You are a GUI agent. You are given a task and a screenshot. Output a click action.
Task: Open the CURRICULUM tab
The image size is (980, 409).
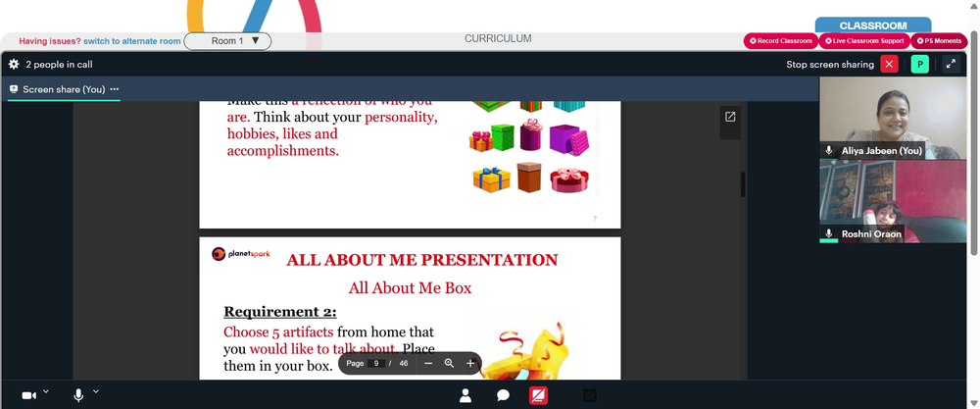(x=498, y=39)
